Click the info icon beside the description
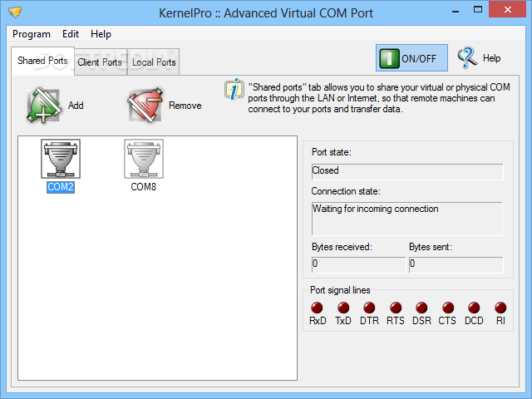 234,89
